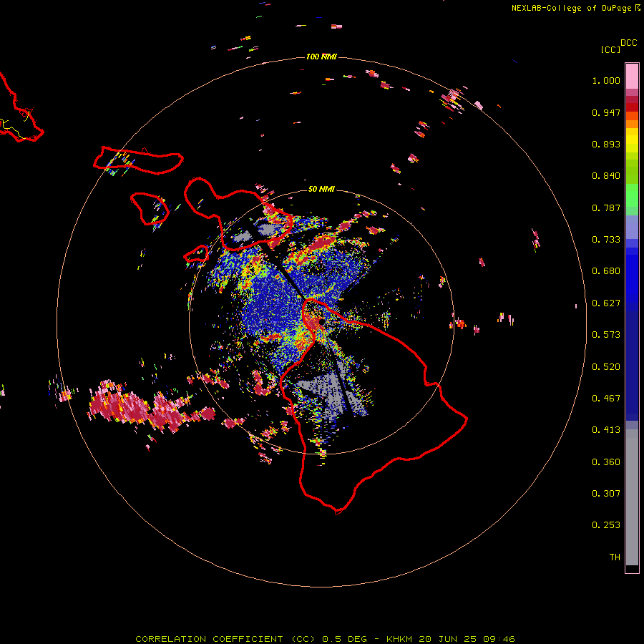Viewport: 644px width, 644px height.
Task: Click the 0.307 scale value
Action: click(x=606, y=494)
